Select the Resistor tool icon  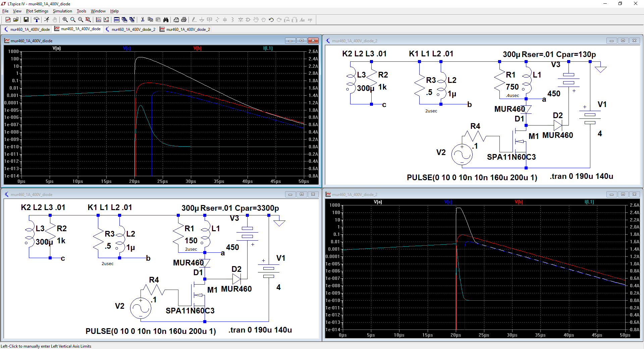pyautogui.click(x=217, y=20)
